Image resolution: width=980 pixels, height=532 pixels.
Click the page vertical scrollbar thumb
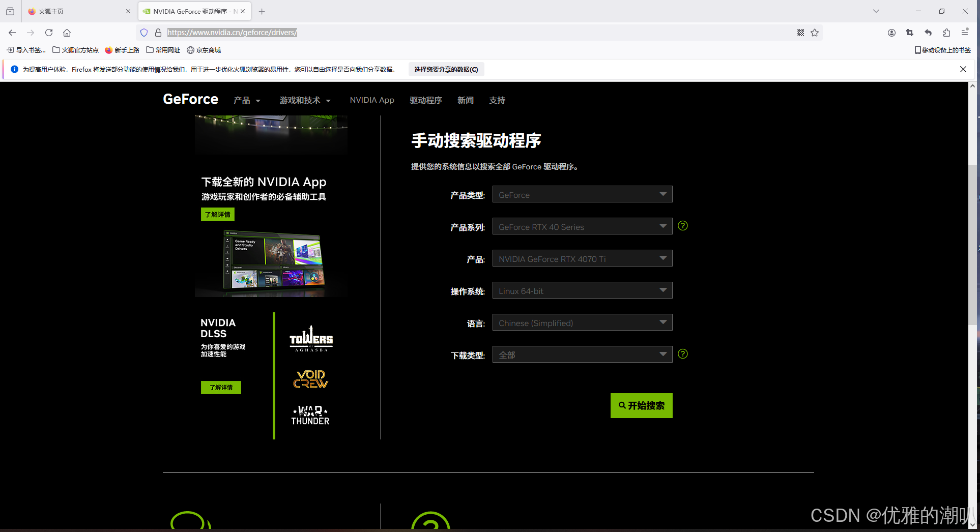[x=973, y=244]
